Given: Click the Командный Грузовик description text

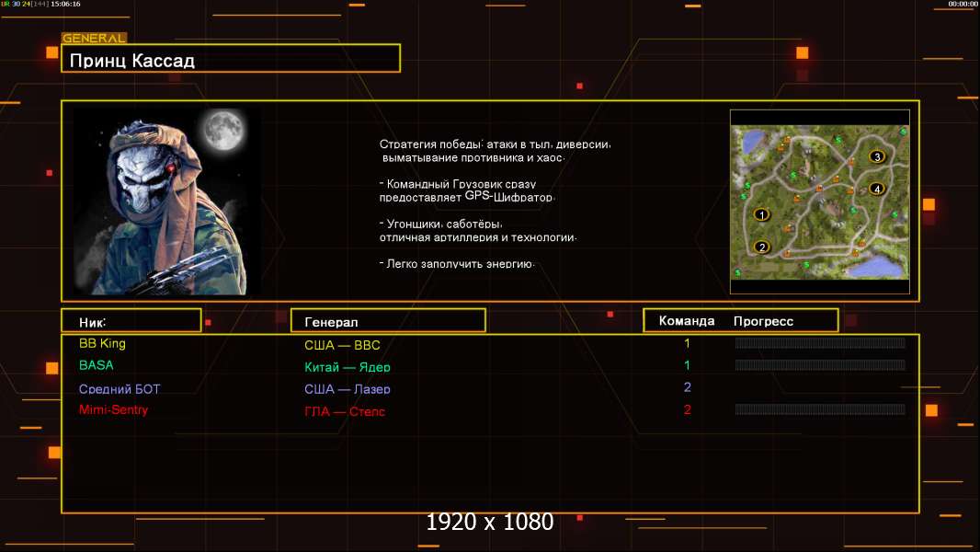Looking at the screenshot, I should point(466,190).
